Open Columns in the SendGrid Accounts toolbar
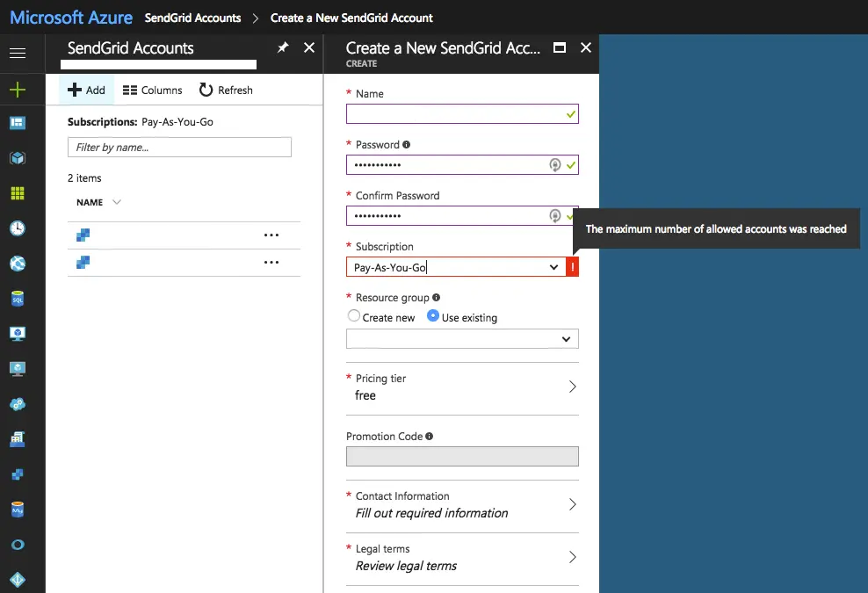 pyautogui.click(x=152, y=90)
